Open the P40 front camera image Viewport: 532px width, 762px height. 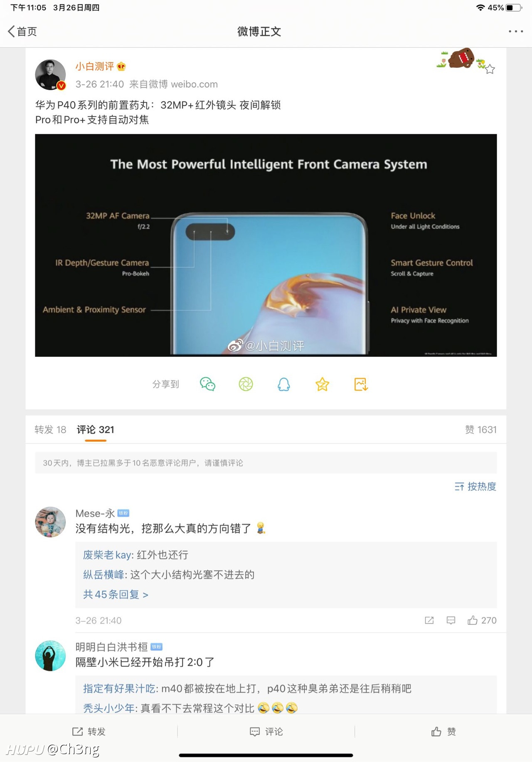[266, 245]
